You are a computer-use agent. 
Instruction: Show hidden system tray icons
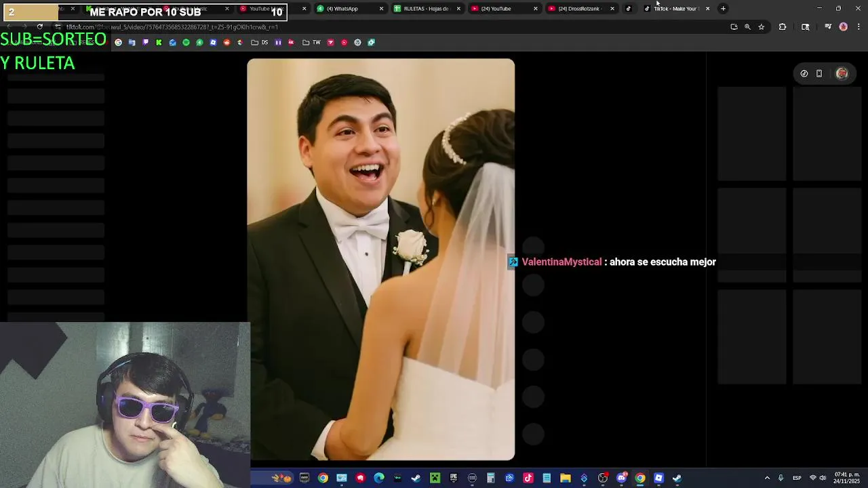[767, 478]
